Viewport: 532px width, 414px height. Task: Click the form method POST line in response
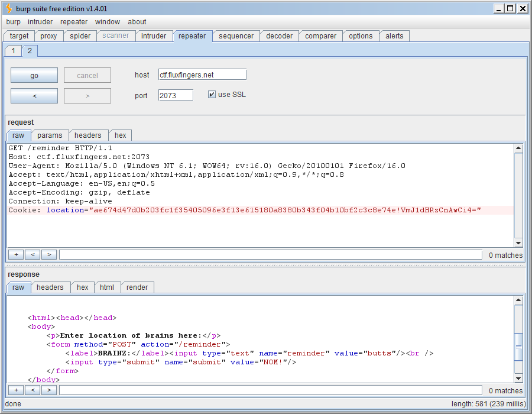pos(138,344)
